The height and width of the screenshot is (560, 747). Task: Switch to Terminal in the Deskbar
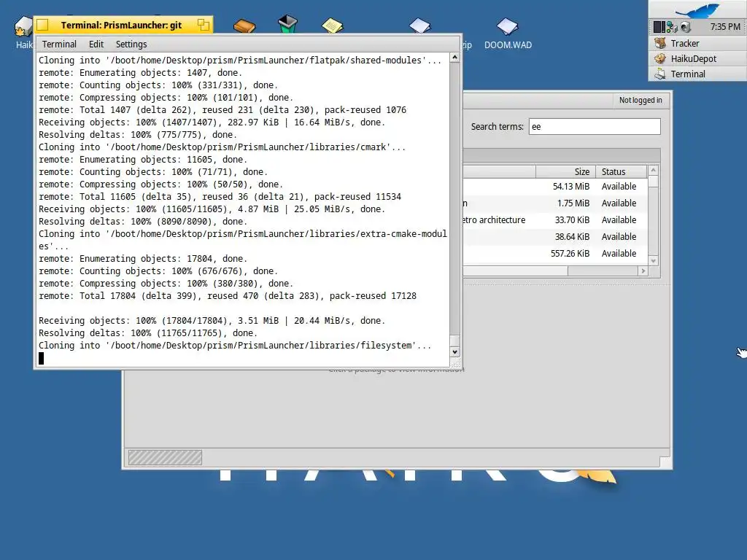pos(697,74)
